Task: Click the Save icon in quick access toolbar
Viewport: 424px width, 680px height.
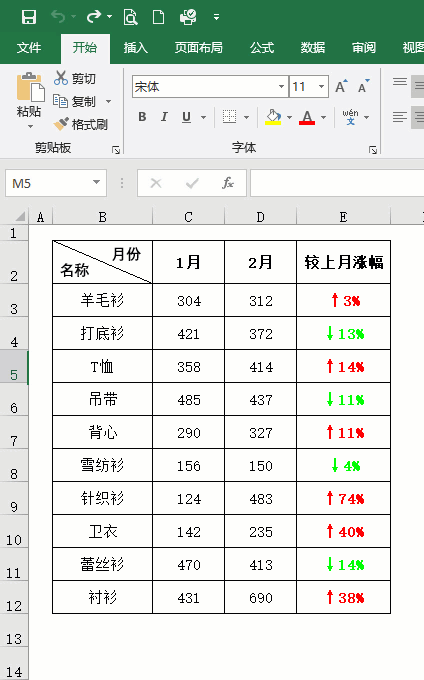Action: pos(29,17)
